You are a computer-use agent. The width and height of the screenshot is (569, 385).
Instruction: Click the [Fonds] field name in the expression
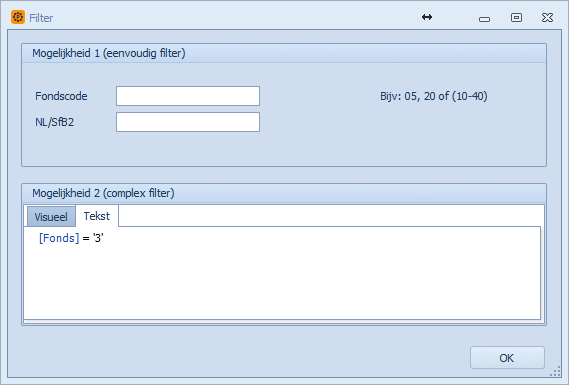click(x=59, y=238)
